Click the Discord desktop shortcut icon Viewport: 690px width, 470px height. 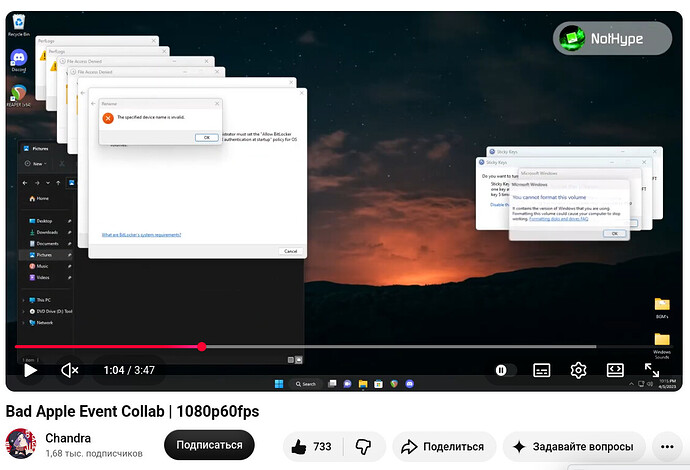click(x=18, y=61)
